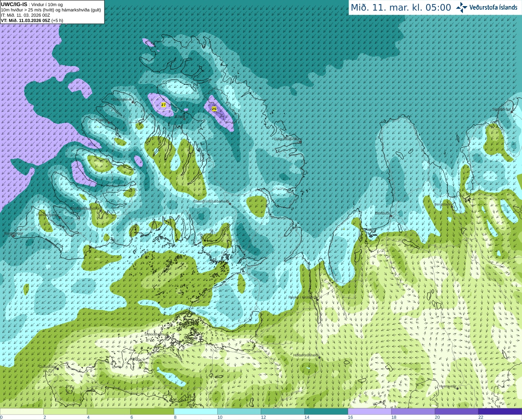The width and height of the screenshot is (522, 420).
Task: Click the date label Mið. 11. mar. kl. 05:00
Action: point(401,8)
